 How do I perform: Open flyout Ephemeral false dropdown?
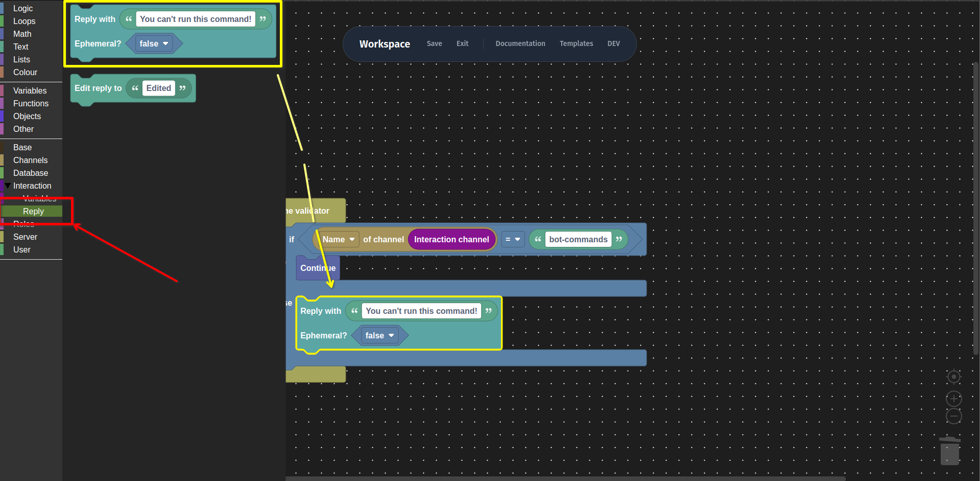click(154, 43)
